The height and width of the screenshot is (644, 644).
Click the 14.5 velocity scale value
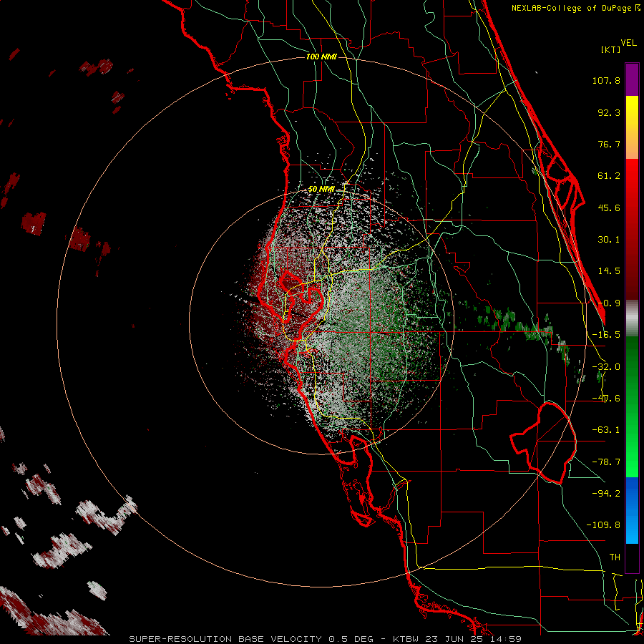[x=609, y=271]
